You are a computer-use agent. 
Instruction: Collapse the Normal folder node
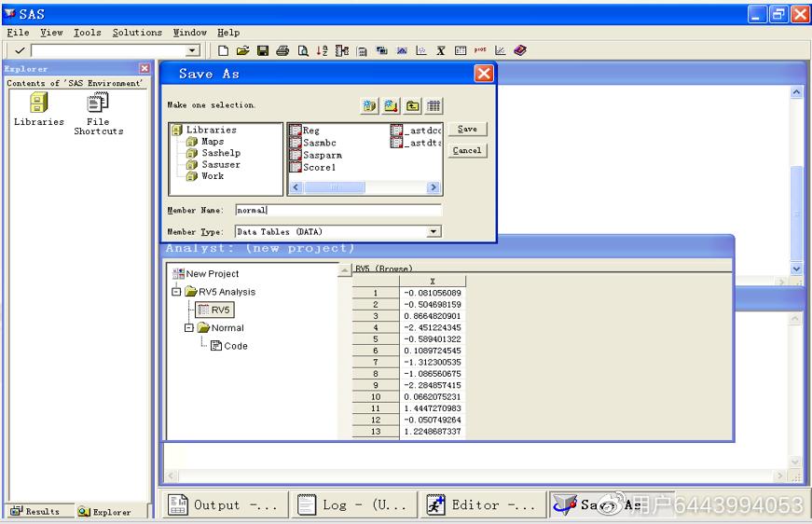pyautogui.click(x=189, y=328)
